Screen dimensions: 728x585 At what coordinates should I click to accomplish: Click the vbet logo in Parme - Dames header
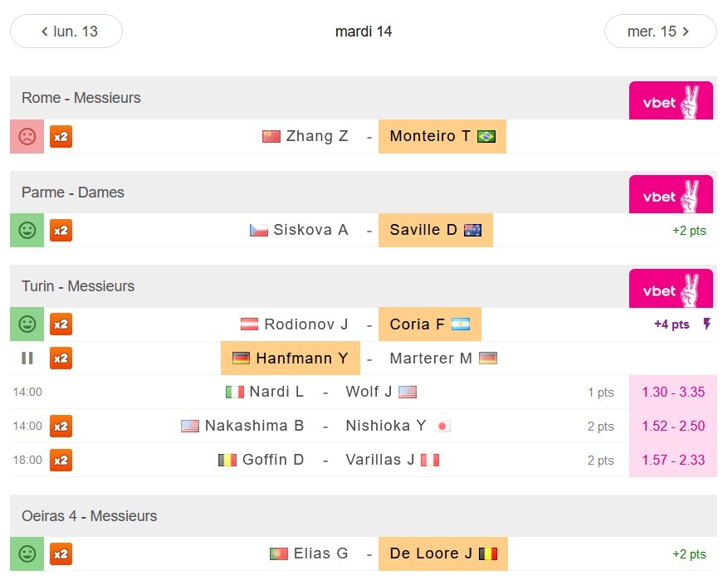point(671,194)
